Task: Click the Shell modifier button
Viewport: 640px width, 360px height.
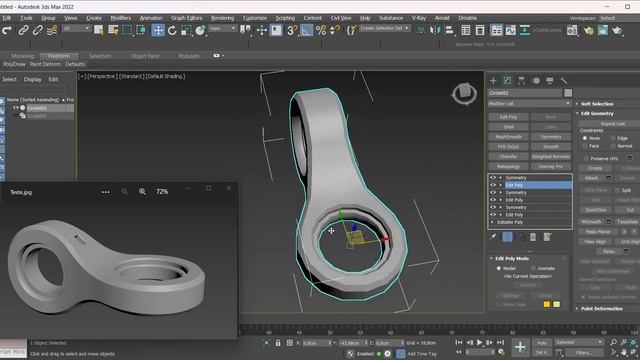Action: 509,127
